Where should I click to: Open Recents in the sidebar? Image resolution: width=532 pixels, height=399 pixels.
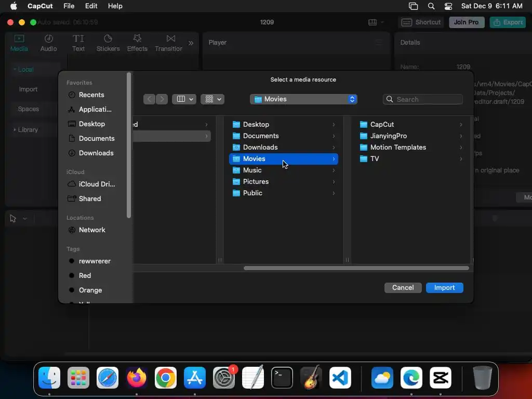pyautogui.click(x=91, y=95)
